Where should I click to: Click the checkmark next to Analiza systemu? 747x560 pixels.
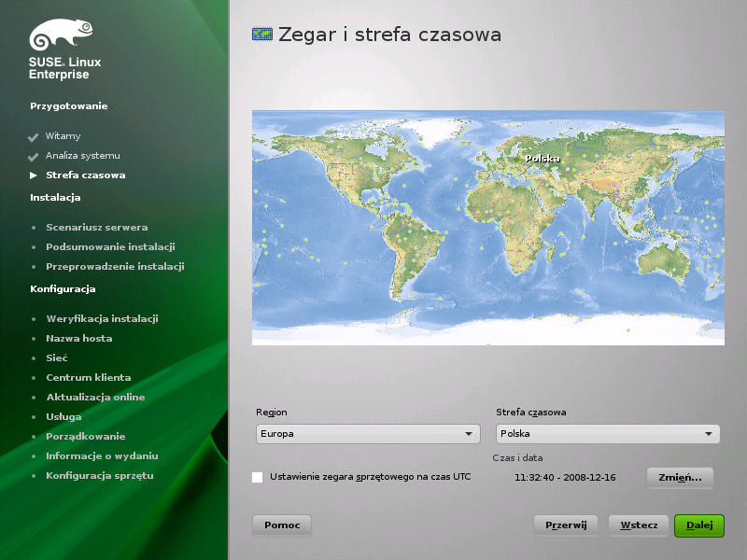(33, 157)
